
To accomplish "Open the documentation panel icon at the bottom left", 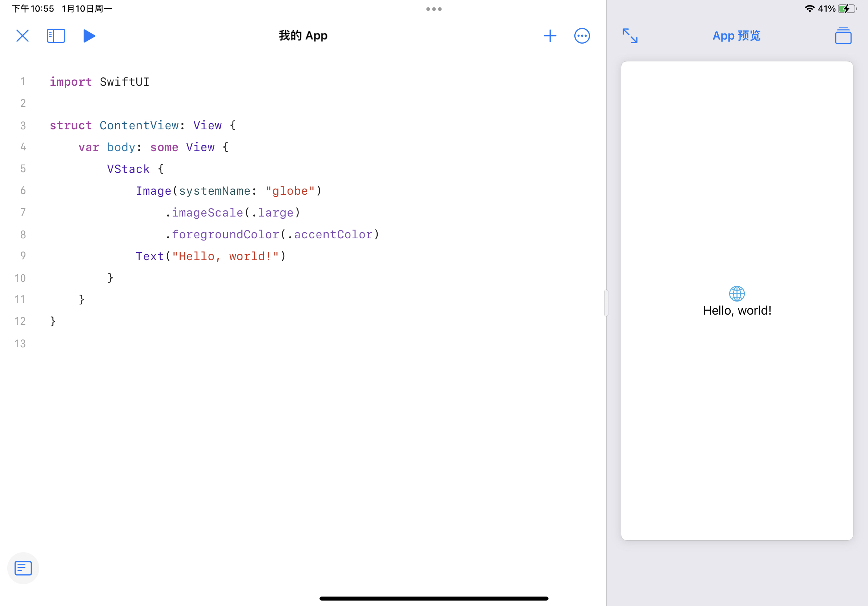I will (23, 568).
